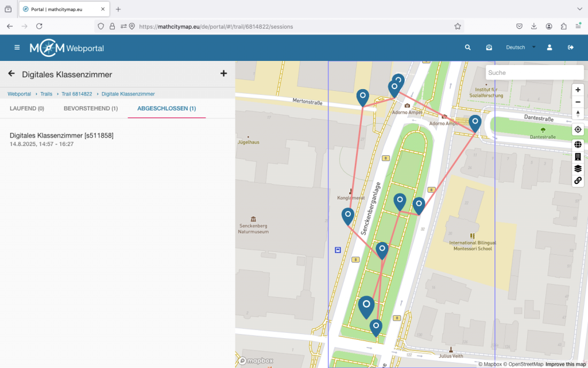Click the Suche map search field
This screenshot has width=588, height=368.
pyautogui.click(x=526, y=73)
